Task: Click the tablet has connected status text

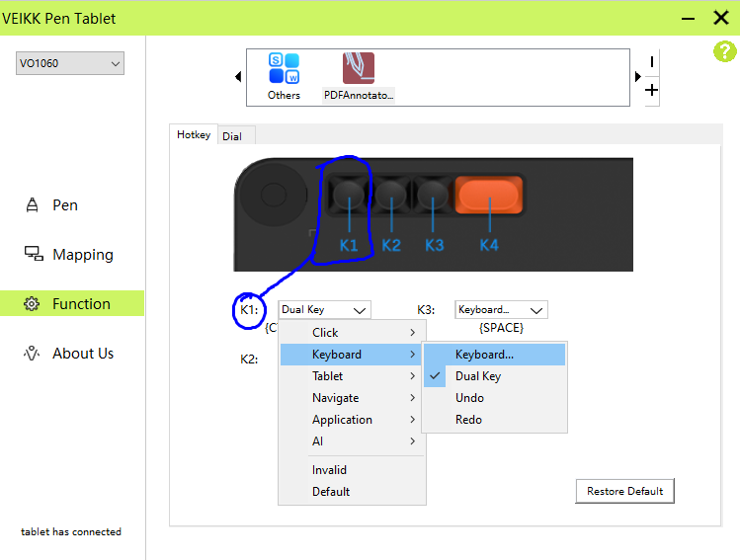Action: (x=71, y=531)
